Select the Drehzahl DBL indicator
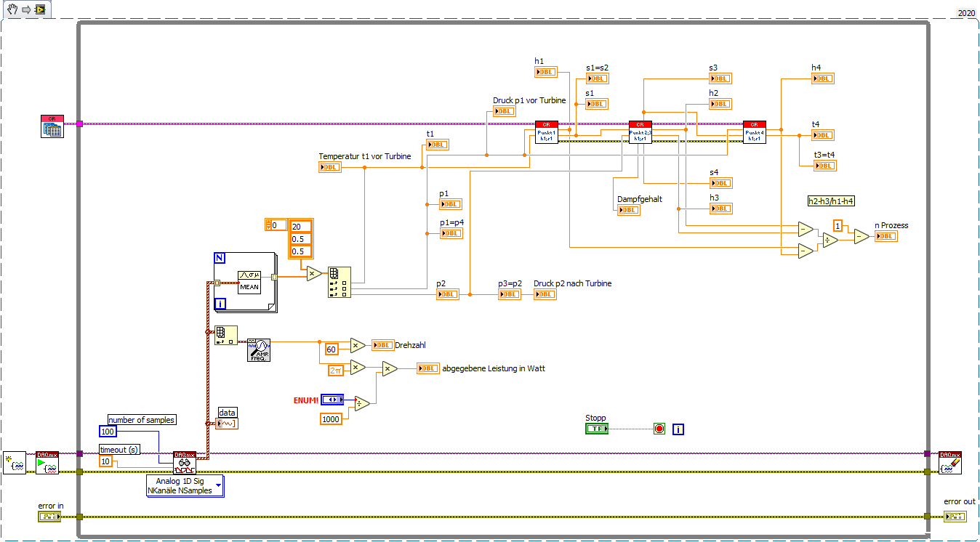 pos(383,345)
